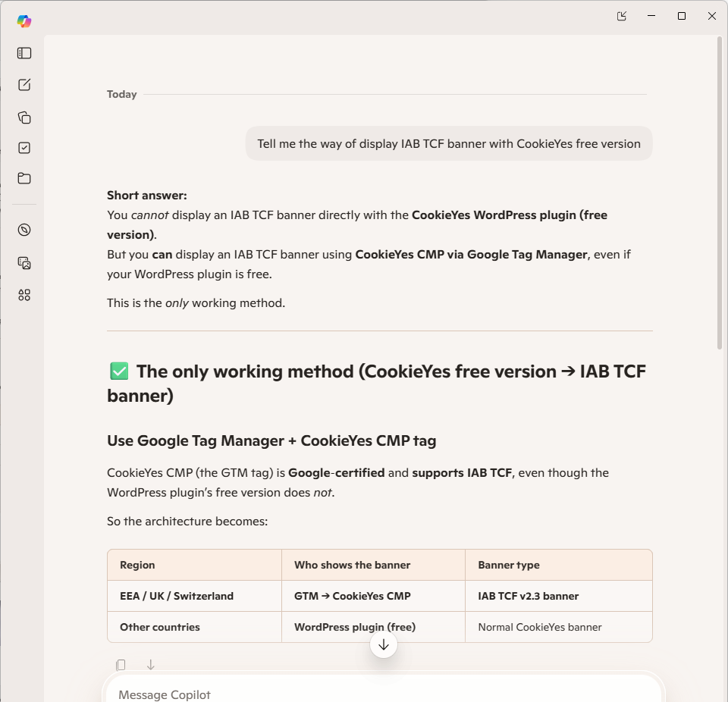Minimize the Copilot window

pyautogui.click(x=651, y=16)
